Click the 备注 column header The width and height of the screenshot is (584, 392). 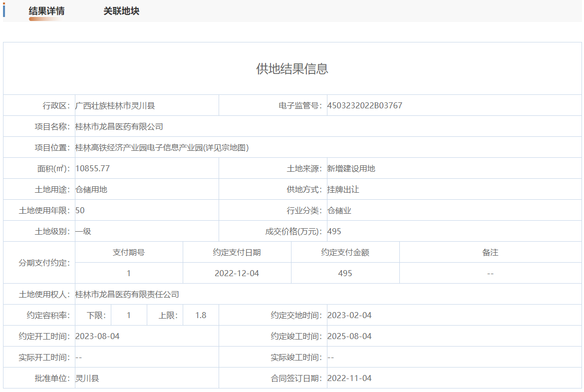(490, 253)
